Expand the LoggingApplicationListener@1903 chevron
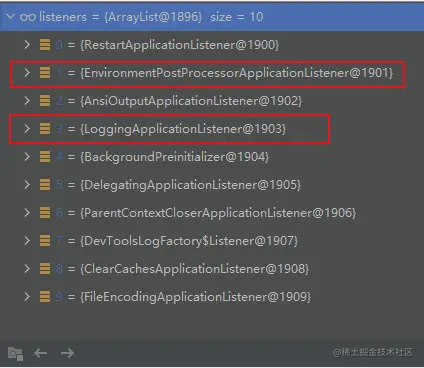Viewport: 424px width, 368px height. pos(27,129)
